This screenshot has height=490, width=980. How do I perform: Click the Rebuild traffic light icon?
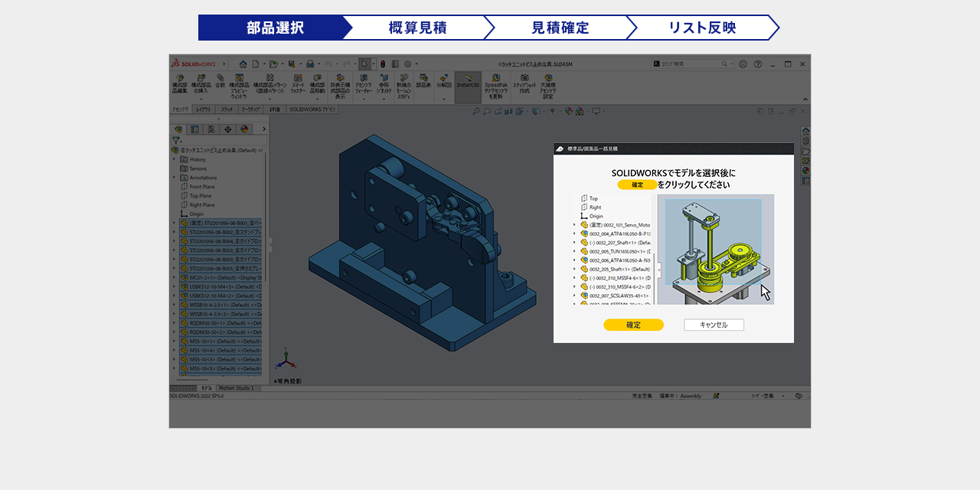click(x=384, y=64)
